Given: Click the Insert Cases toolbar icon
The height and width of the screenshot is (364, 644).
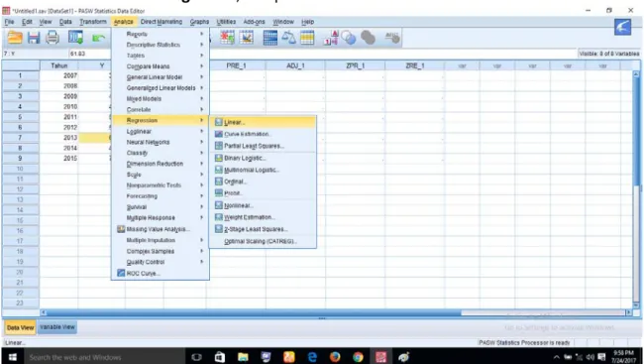Looking at the screenshot, I should (x=227, y=38).
